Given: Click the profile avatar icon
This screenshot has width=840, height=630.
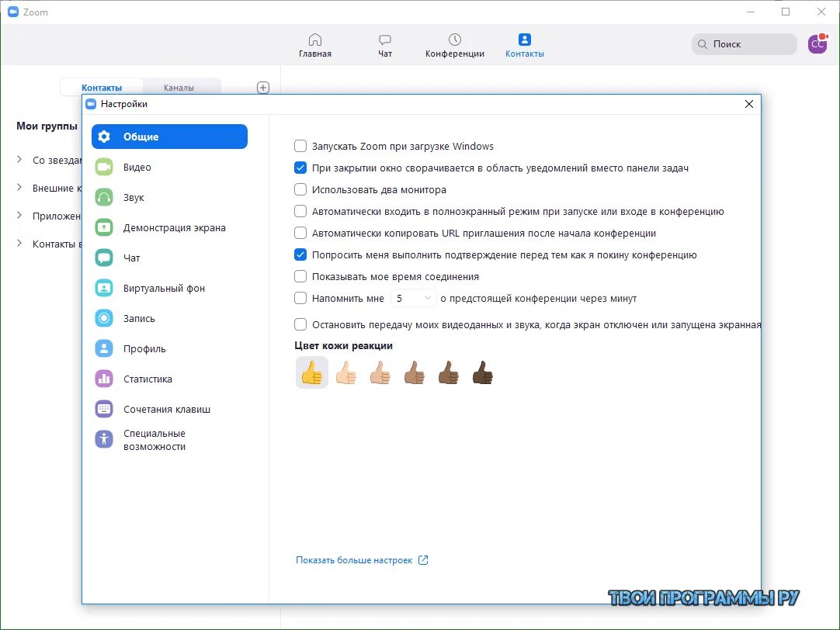Looking at the screenshot, I should pyautogui.click(x=817, y=44).
